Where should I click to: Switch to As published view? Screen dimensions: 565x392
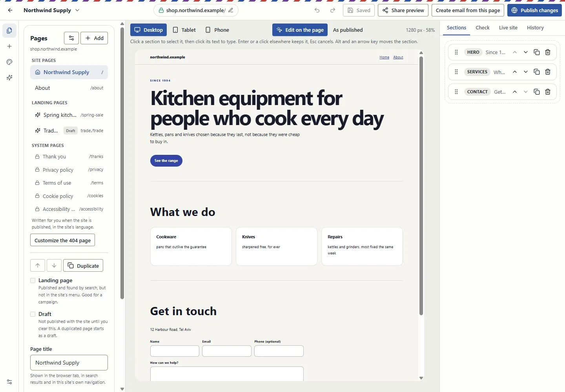(348, 30)
